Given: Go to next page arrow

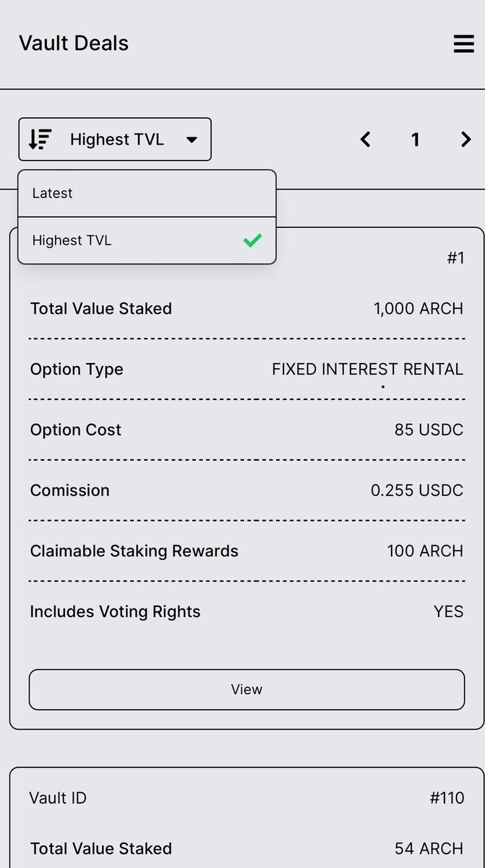Looking at the screenshot, I should (x=466, y=140).
